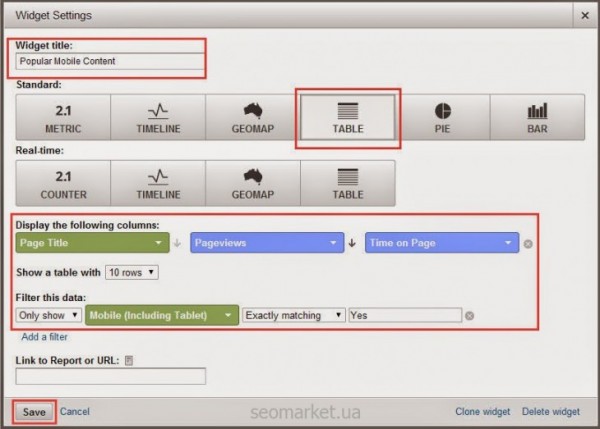The height and width of the screenshot is (429, 600).
Task: Open the Page Title dimension dropdown
Action: point(93,243)
